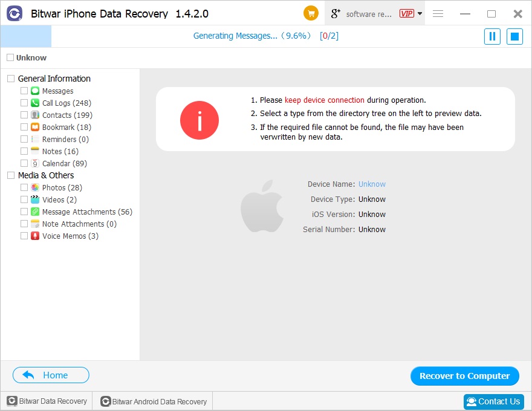The height and width of the screenshot is (411, 532).
Task: Open Call Logs (248) list
Action: (x=67, y=103)
